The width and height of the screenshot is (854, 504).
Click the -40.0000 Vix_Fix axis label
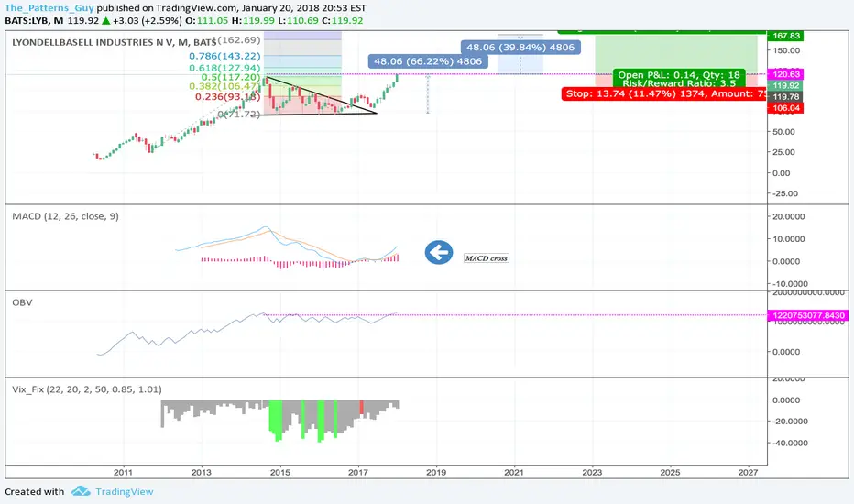tap(790, 443)
